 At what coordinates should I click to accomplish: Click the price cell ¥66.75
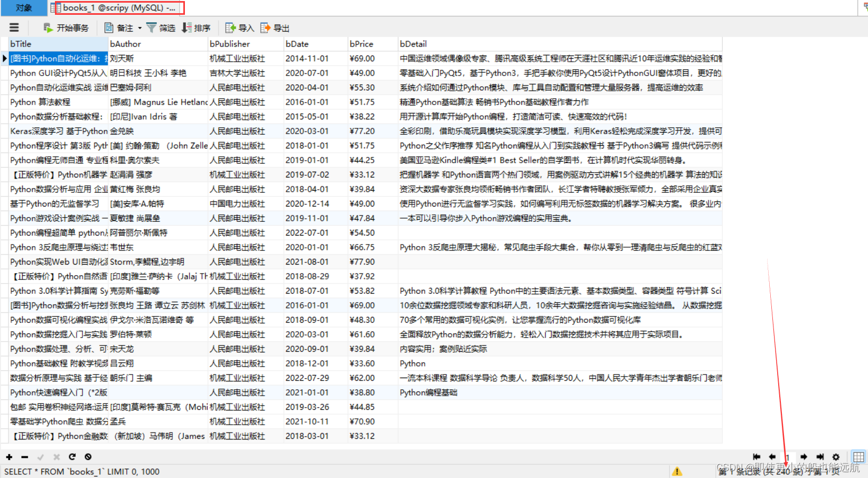point(372,247)
